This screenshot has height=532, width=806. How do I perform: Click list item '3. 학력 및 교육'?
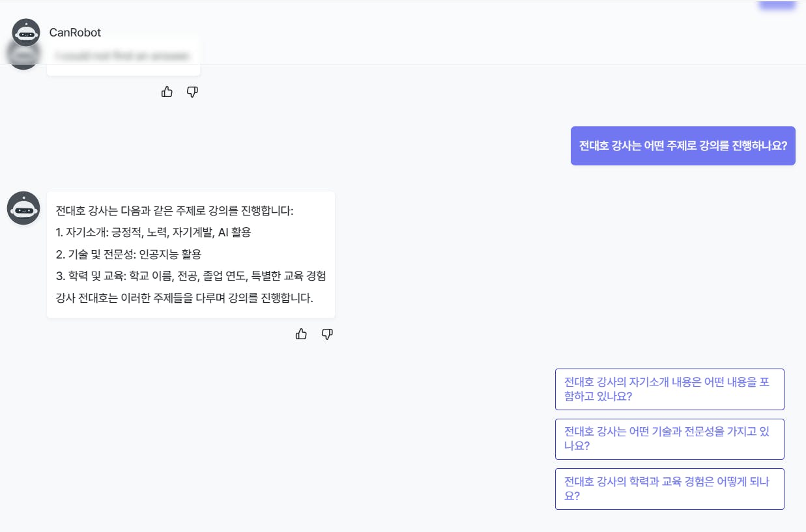pyautogui.click(x=190, y=276)
